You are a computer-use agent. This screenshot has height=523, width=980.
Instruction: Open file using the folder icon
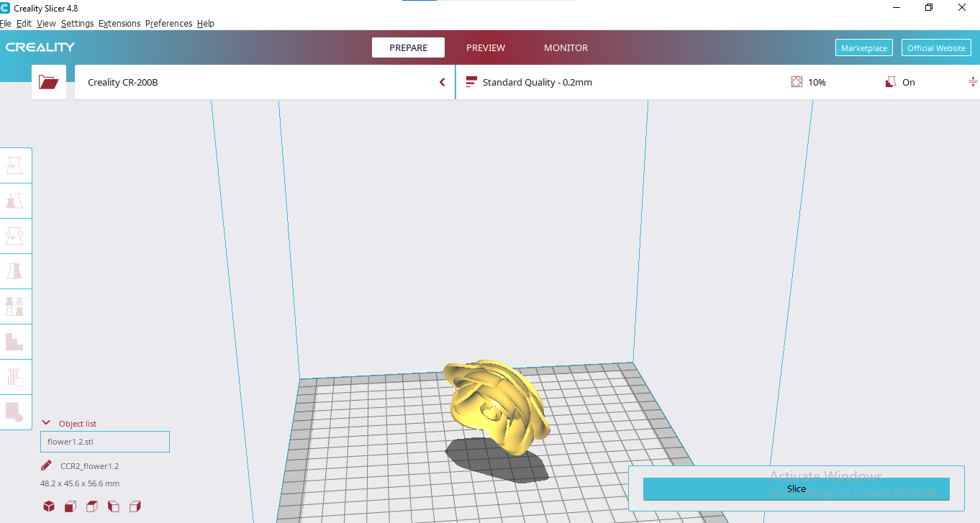[x=49, y=82]
